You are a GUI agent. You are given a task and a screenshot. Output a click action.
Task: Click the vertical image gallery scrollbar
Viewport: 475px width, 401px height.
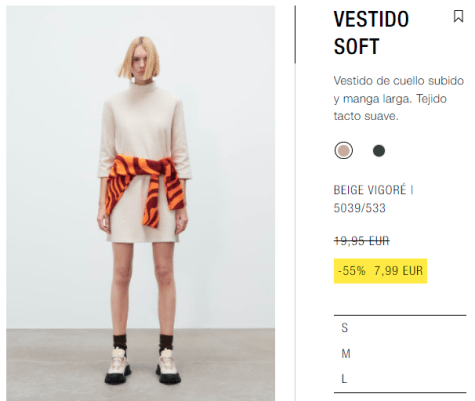click(295, 35)
